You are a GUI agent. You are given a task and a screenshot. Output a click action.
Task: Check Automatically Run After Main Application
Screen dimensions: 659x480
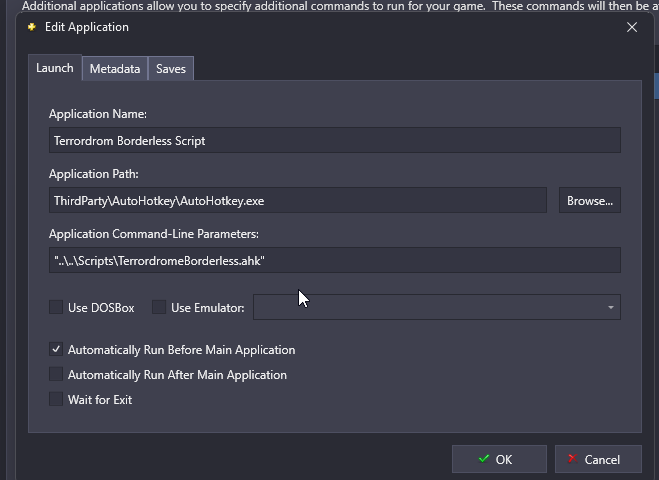point(56,375)
